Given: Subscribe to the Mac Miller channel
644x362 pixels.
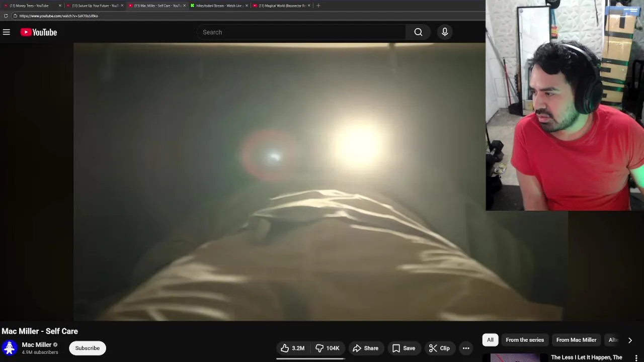Looking at the screenshot, I should [x=88, y=348].
